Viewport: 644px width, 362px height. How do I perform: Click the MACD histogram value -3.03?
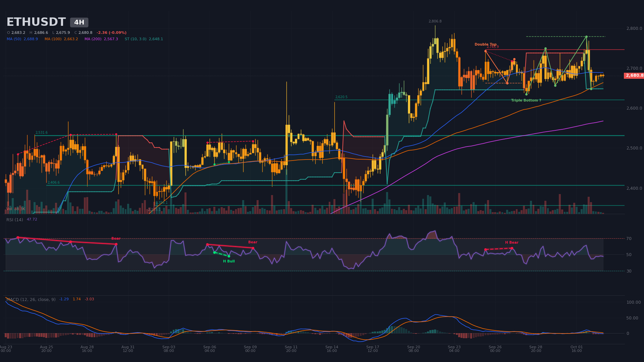point(89,299)
